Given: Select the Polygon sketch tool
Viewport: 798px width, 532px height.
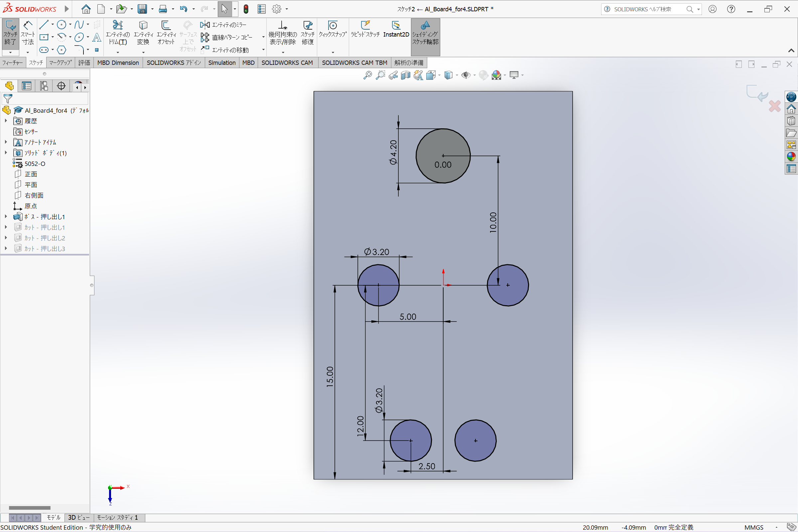Looking at the screenshot, I should [62, 50].
